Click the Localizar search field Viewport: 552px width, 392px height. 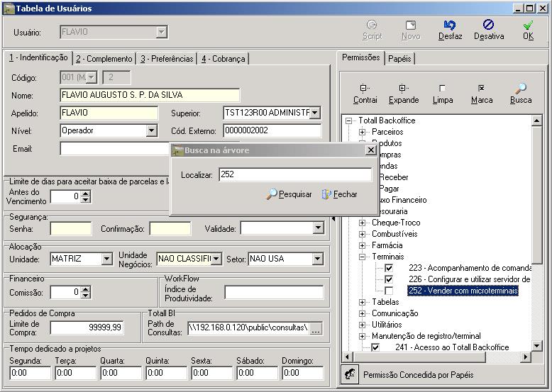(295, 174)
